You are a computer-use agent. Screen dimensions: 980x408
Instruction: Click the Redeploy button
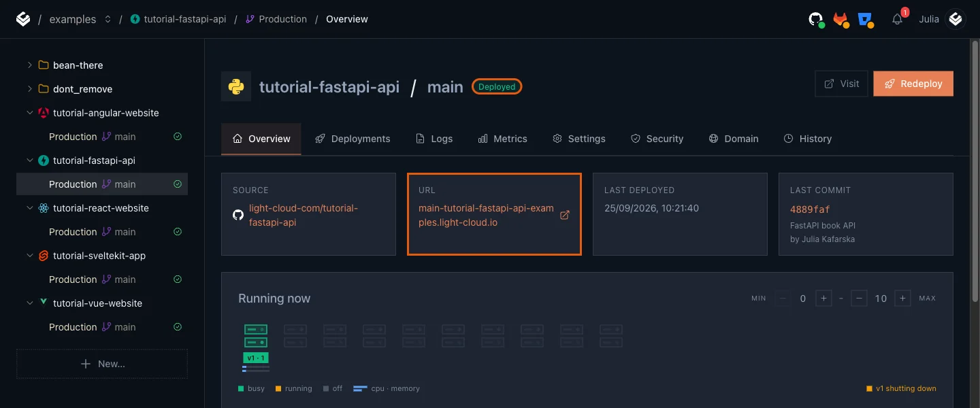point(913,84)
